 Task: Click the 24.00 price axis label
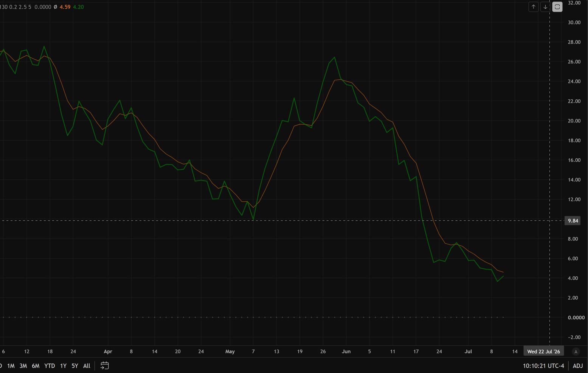coord(574,81)
